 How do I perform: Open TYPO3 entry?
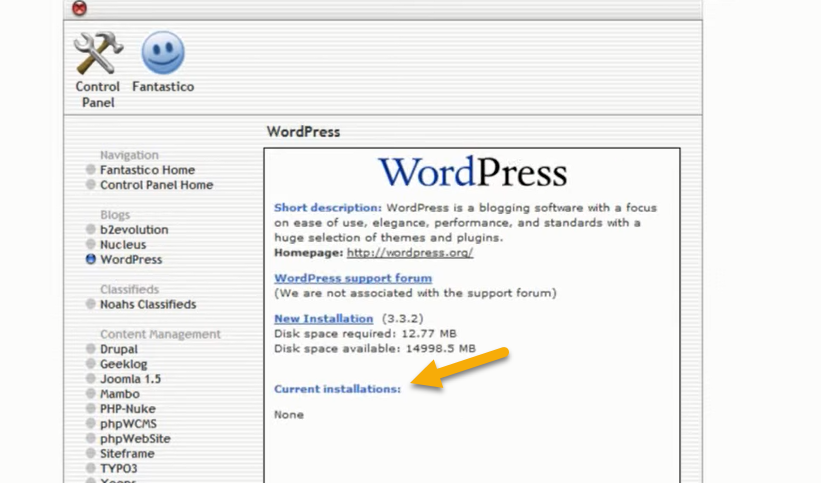click(x=119, y=468)
